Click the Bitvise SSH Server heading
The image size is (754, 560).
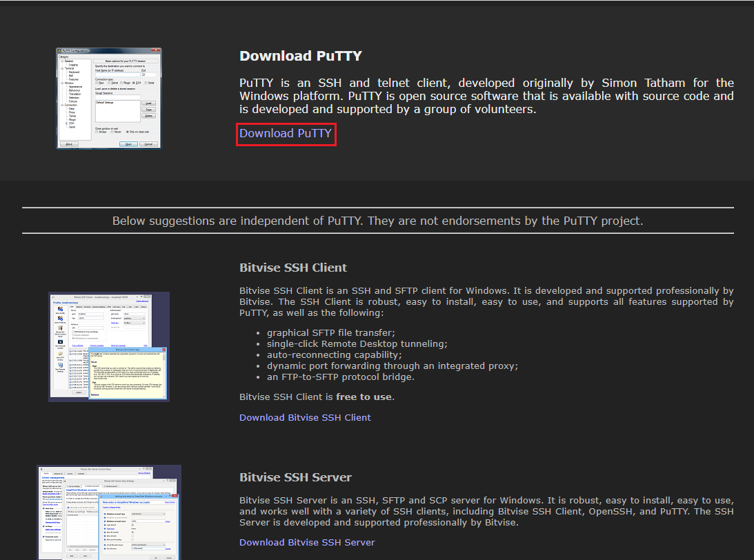(295, 477)
